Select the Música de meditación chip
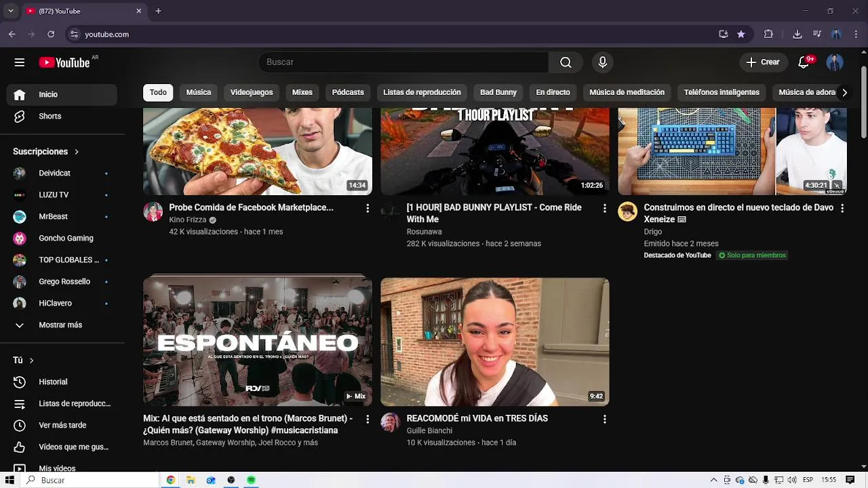868x488 pixels. 627,92
